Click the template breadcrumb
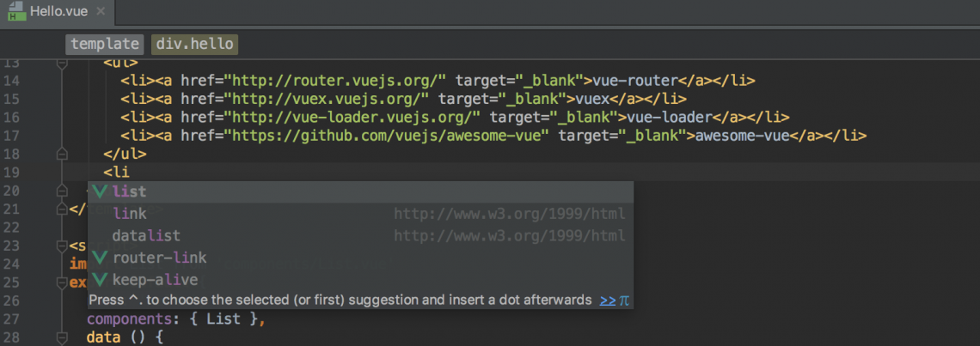The width and height of the screenshot is (980, 346). [x=104, y=44]
